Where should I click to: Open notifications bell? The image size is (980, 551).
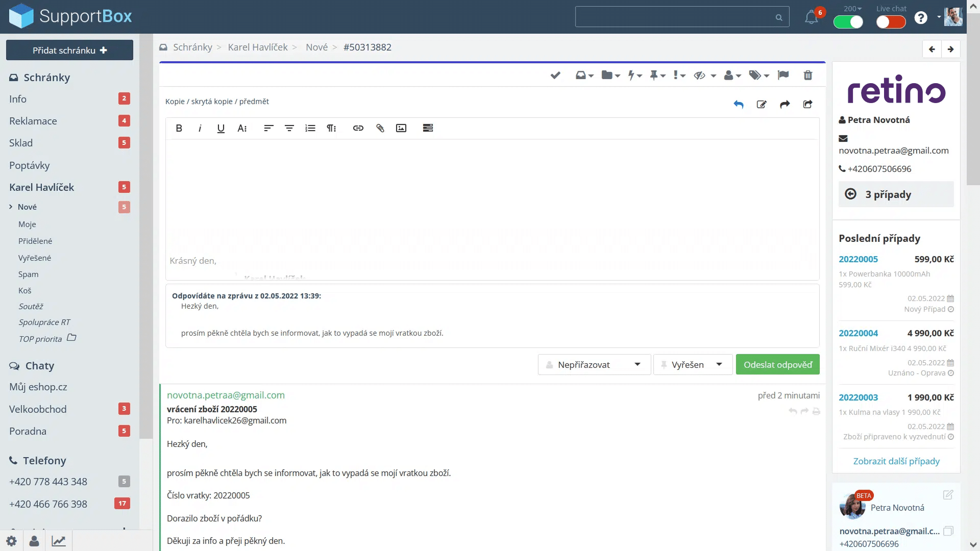[811, 18]
